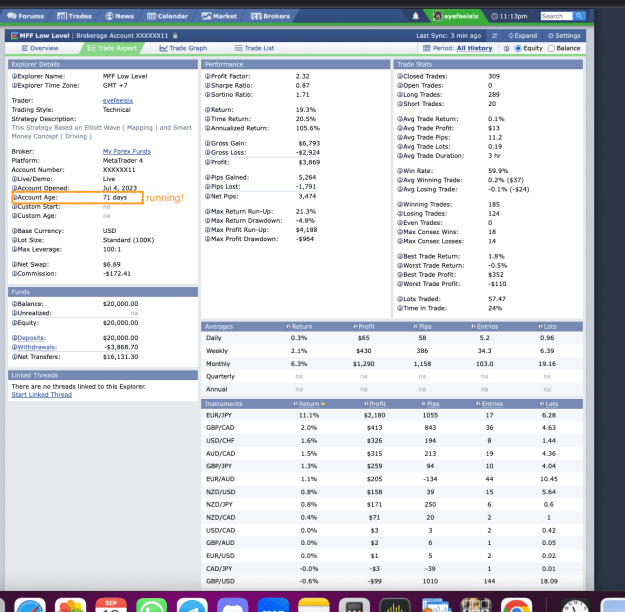
Task: Sort Instruments by Return column
Action: pyautogui.click(x=309, y=404)
